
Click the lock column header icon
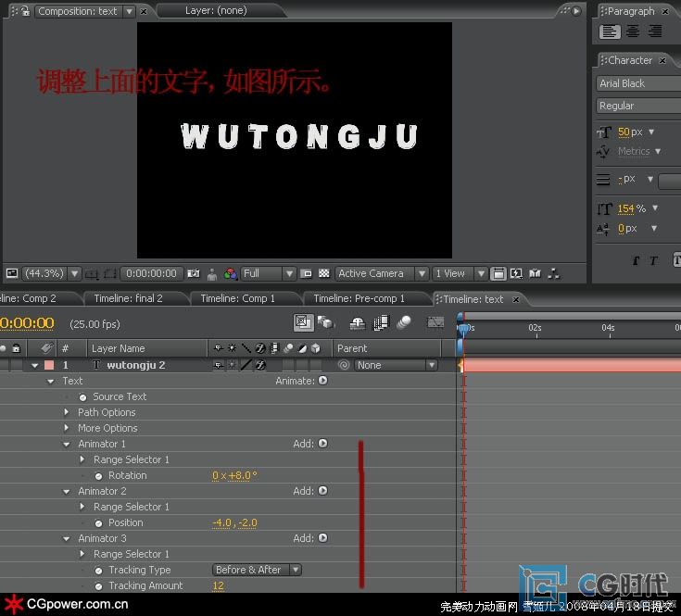(16, 348)
